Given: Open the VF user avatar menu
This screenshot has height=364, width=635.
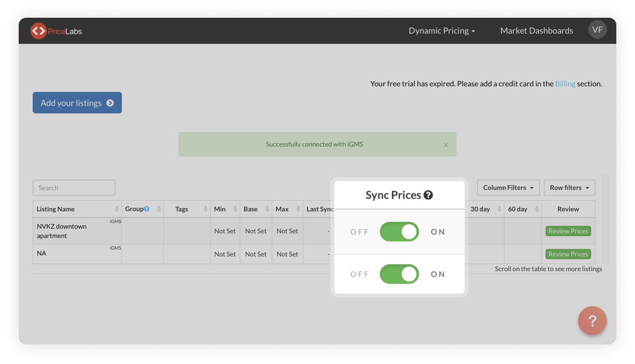Looking at the screenshot, I should (597, 30).
